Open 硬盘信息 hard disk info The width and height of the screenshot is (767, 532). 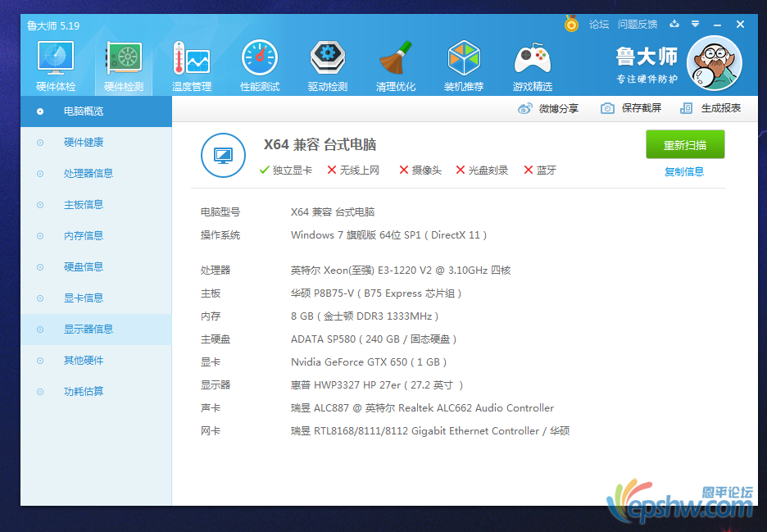tap(96, 266)
